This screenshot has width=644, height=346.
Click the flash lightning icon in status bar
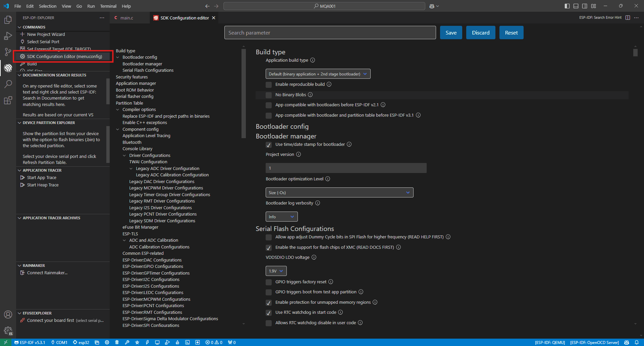(x=147, y=342)
